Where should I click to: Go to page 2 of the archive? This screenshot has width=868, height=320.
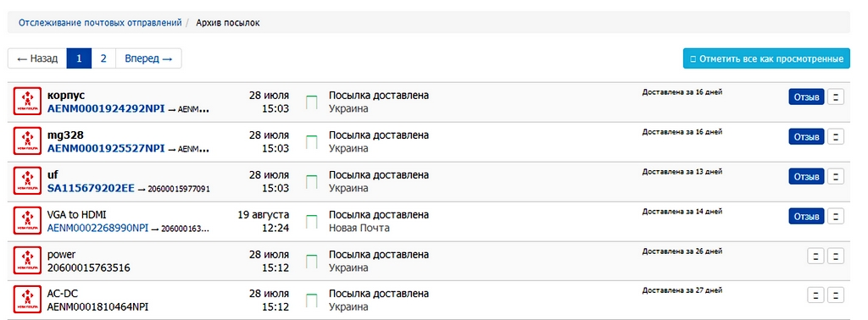[x=103, y=58]
